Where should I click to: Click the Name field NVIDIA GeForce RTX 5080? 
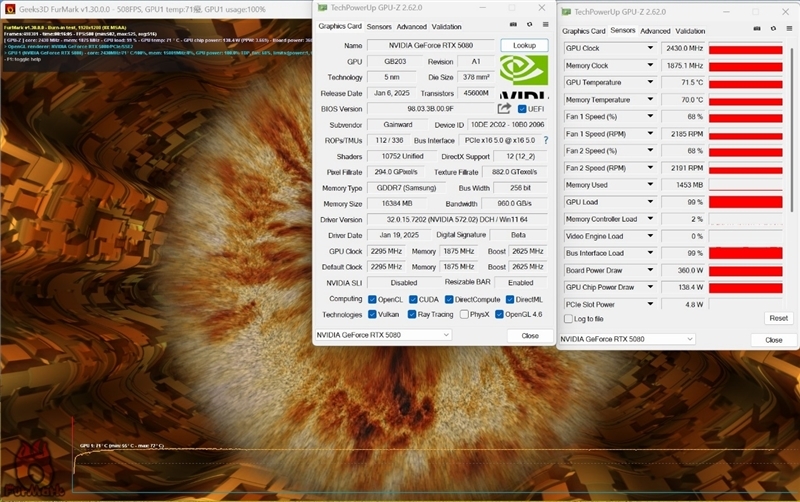[431, 45]
